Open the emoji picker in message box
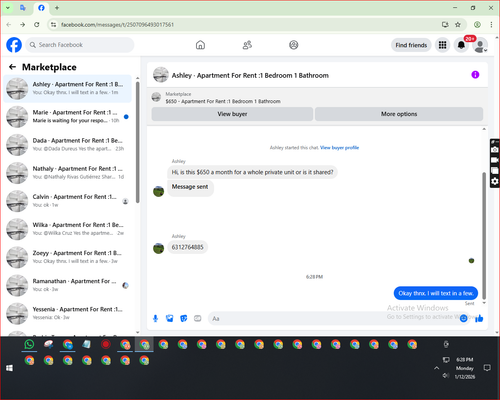 click(x=463, y=319)
